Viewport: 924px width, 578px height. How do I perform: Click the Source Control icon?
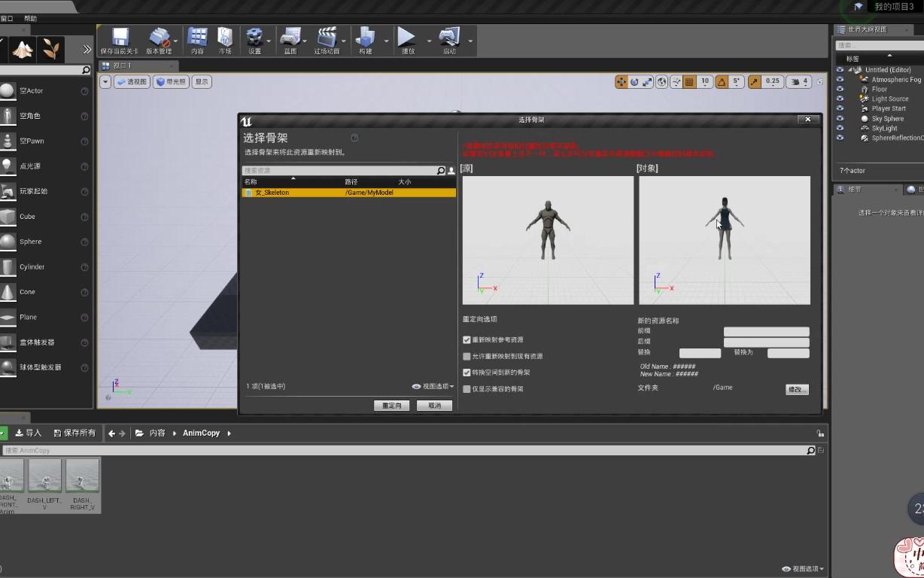160,41
